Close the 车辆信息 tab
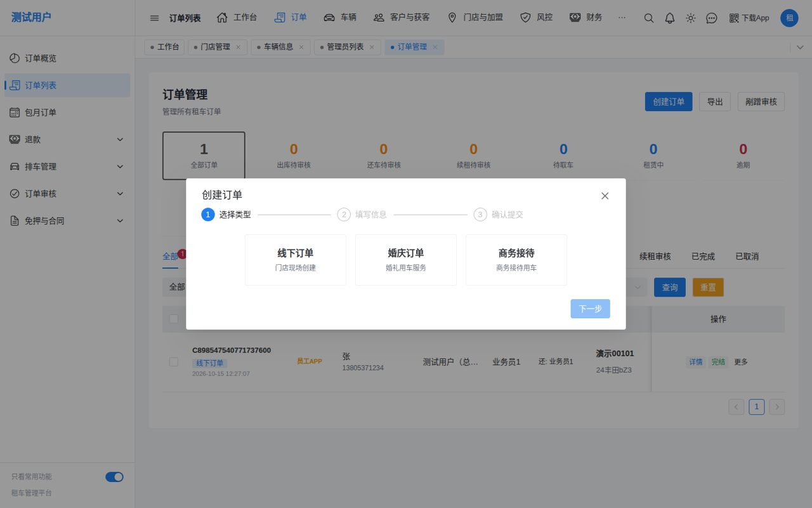This screenshot has height=508, width=812. [301, 47]
